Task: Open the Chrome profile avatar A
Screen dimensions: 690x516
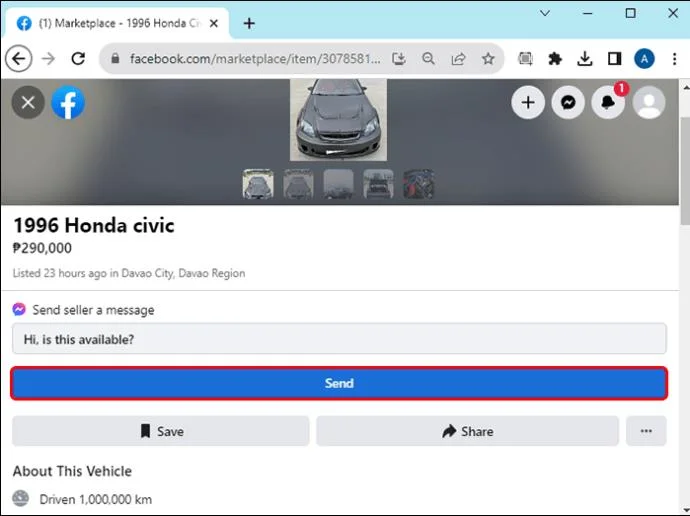Action: point(644,59)
